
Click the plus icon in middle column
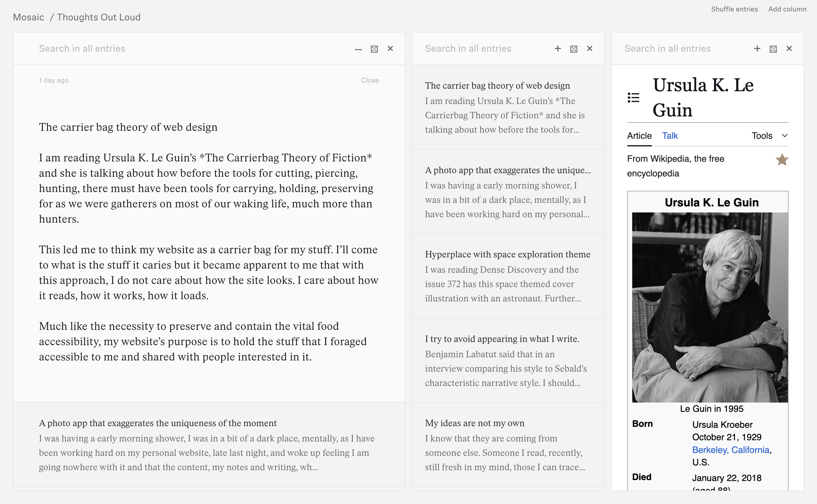coord(558,49)
